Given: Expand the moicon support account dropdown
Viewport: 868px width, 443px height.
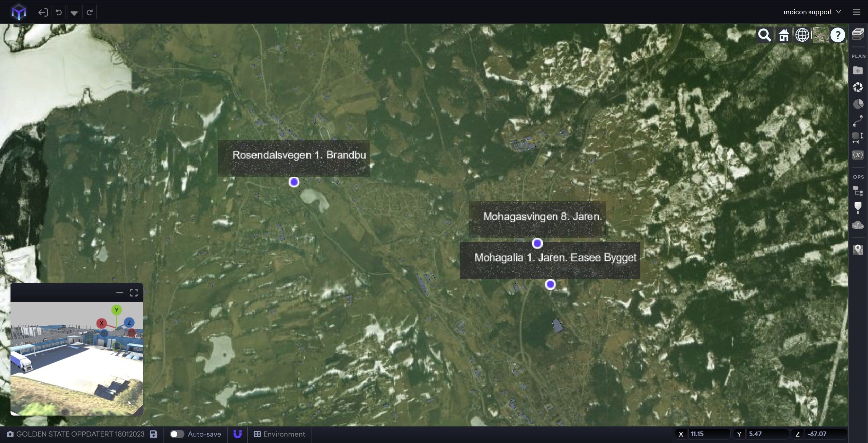Looking at the screenshot, I should click(x=812, y=12).
